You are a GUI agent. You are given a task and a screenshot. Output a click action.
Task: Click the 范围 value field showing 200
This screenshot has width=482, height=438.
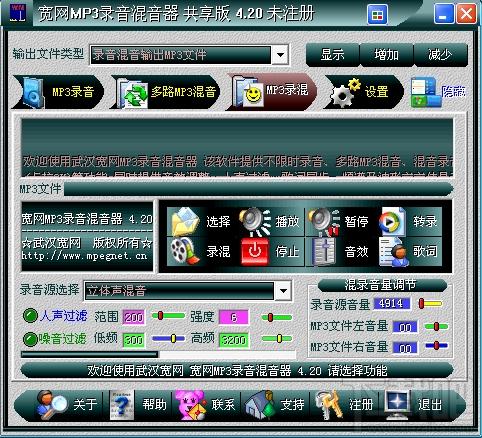point(134,317)
